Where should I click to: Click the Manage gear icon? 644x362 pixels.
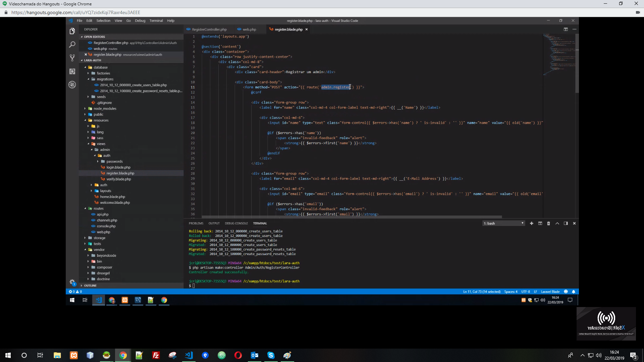(72, 282)
